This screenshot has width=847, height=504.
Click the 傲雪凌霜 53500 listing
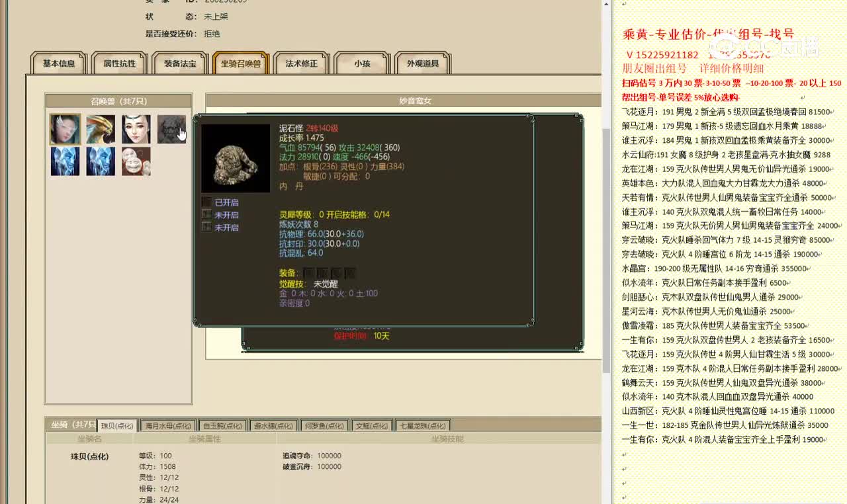click(x=715, y=325)
